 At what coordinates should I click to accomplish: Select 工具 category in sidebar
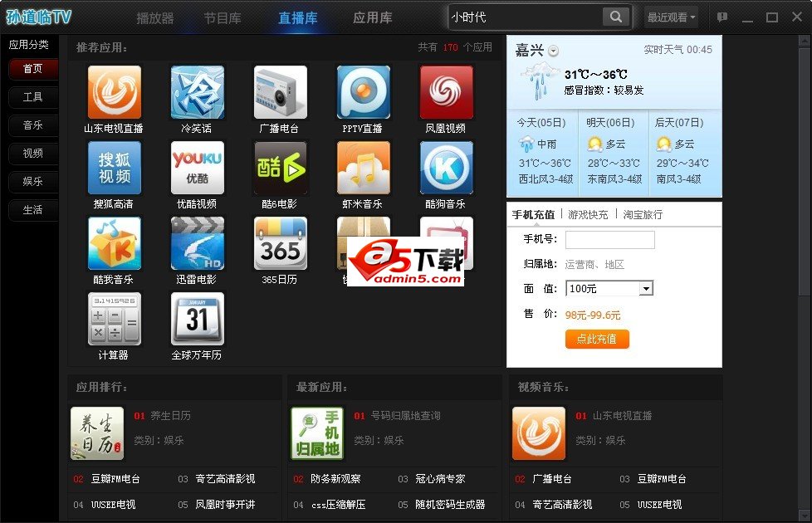click(x=33, y=97)
